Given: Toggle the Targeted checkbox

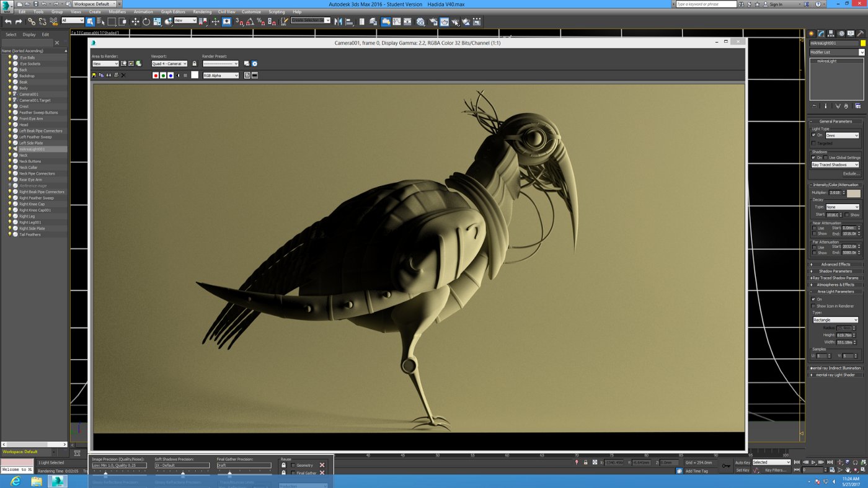Looking at the screenshot, I should pyautogui.click(x=814, y=143).
